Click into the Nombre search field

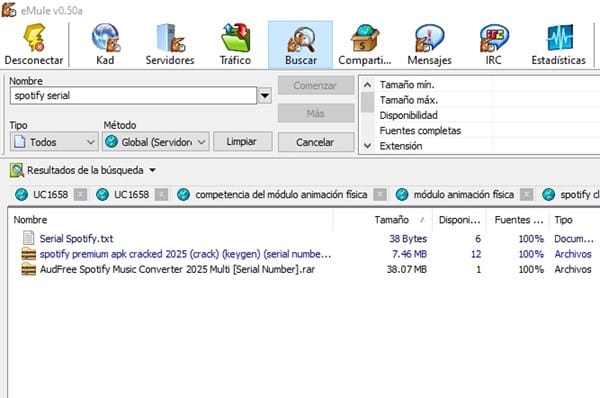pos(133,96)
